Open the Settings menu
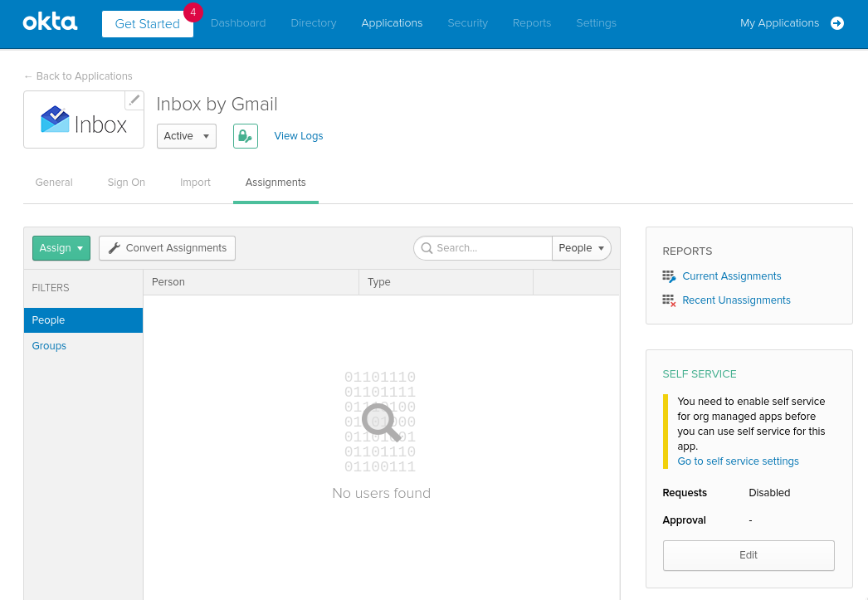Viewport: 868px width, 600px height. [596, 23]
